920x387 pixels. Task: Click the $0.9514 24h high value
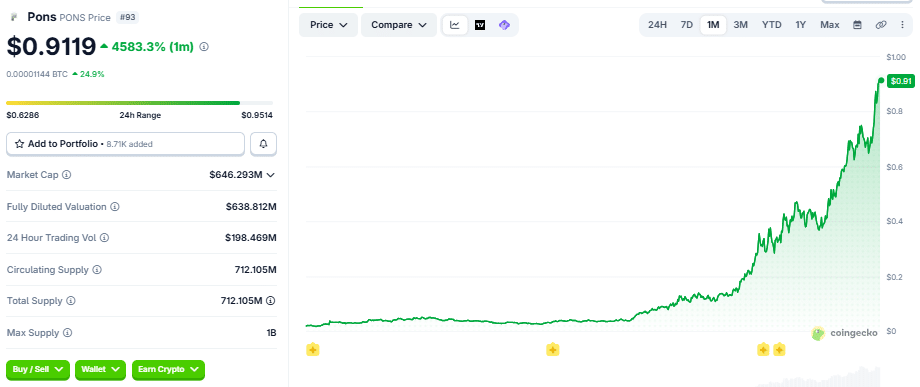point(257,116)
